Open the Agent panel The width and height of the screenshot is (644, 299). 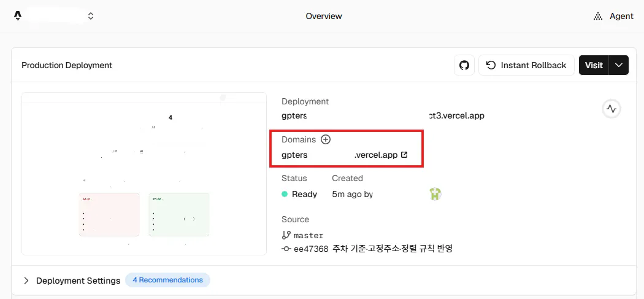click(x=613, y=16)
